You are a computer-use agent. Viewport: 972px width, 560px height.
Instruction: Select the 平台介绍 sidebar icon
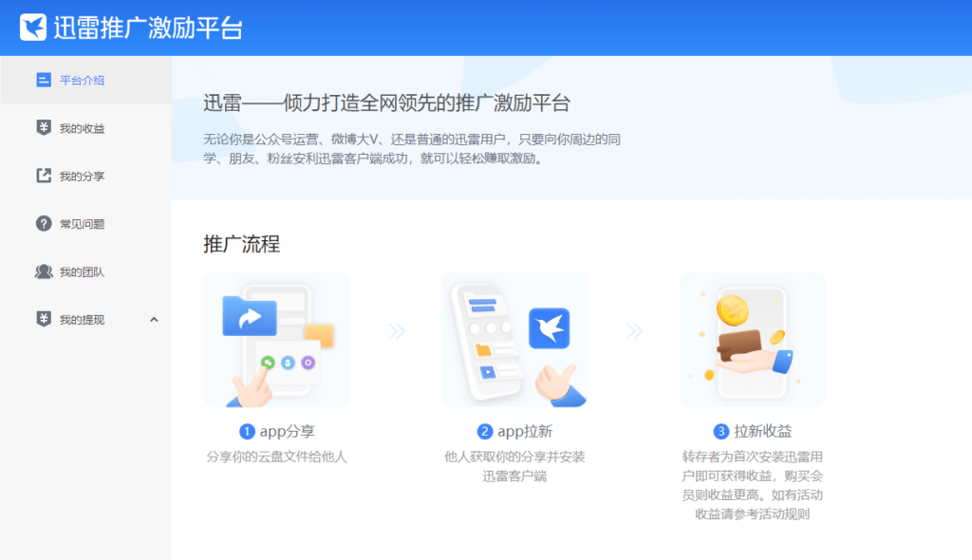coord(42,81)
